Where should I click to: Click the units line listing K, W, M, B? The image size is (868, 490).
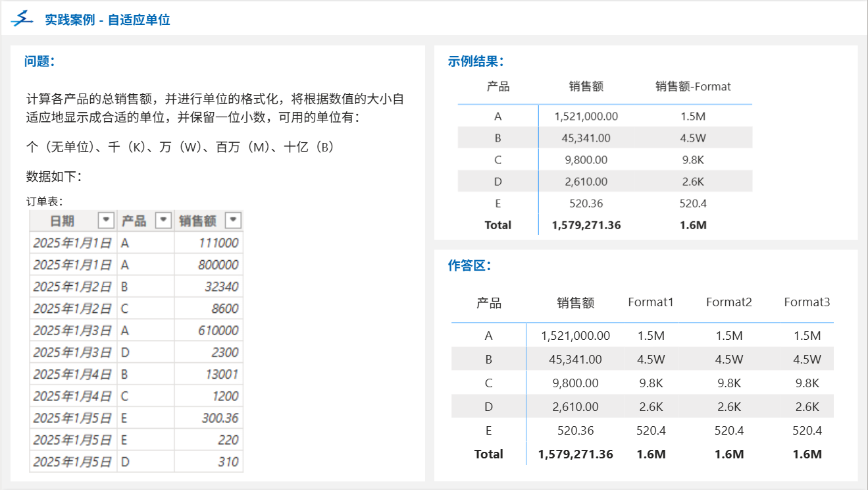pos(181,148)
